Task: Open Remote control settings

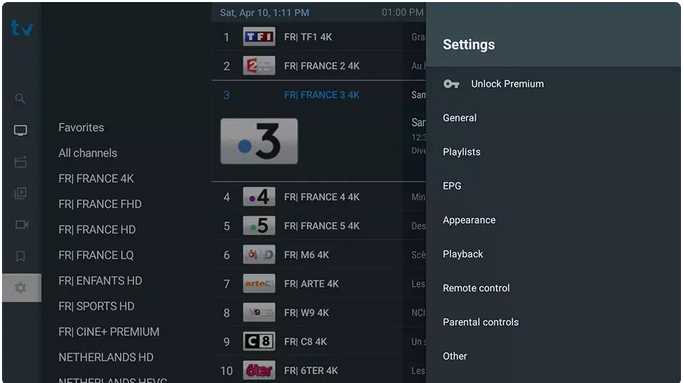Action: 476,288
